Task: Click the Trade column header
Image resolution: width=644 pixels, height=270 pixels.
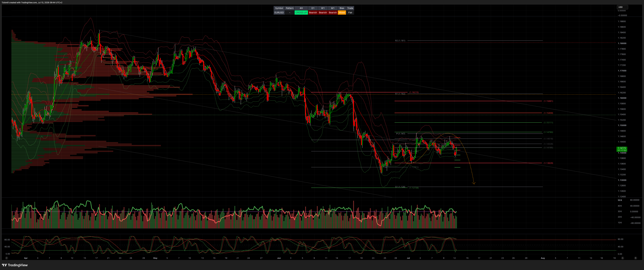Action: (x=350, y=8)
